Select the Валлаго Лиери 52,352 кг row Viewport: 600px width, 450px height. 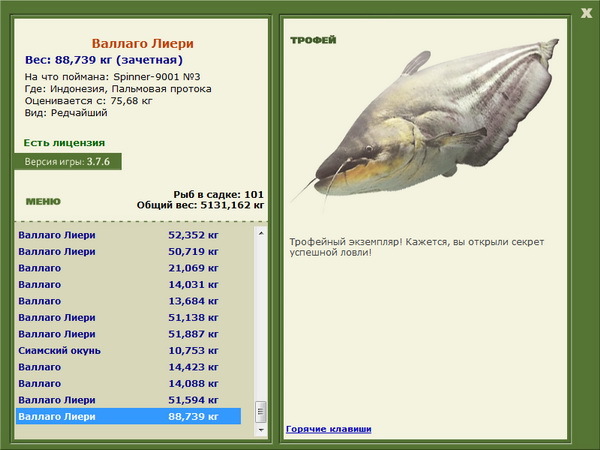click(x=129, y=235)
